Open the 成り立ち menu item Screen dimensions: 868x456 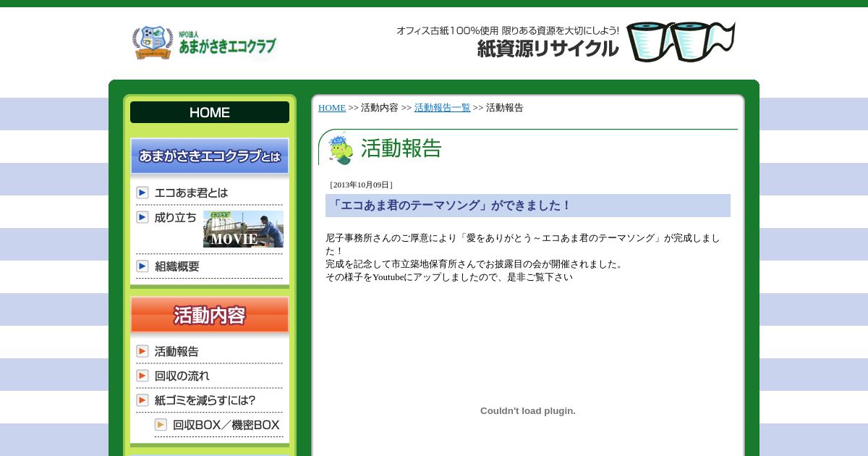[176, 217]
